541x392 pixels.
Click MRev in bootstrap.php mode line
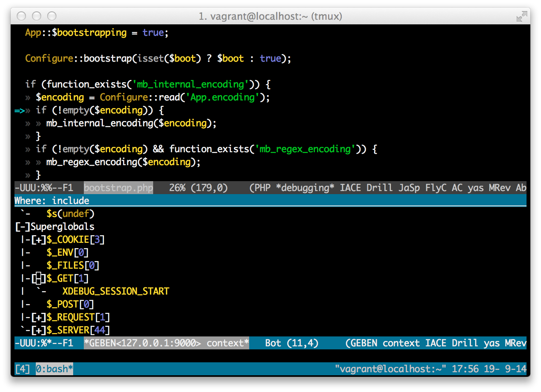[500, 188]
